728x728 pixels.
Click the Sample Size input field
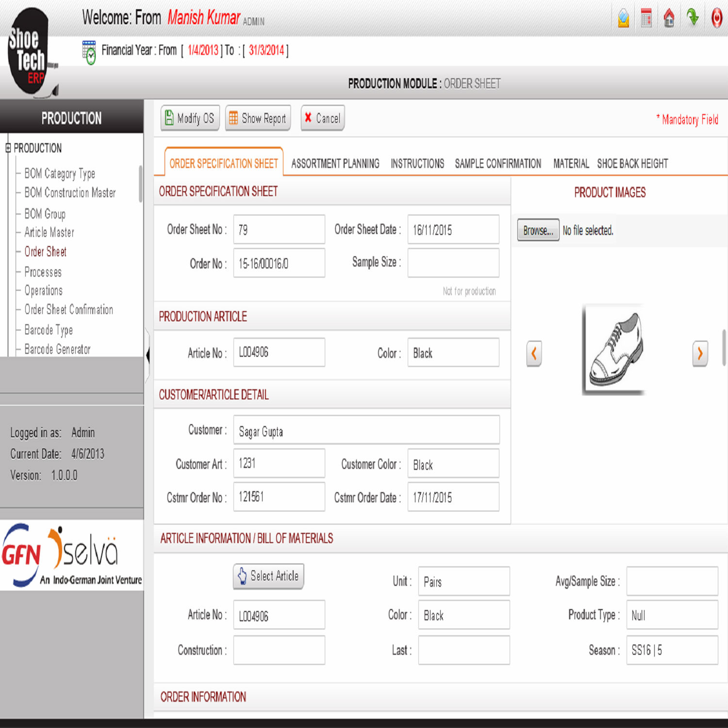453,263
